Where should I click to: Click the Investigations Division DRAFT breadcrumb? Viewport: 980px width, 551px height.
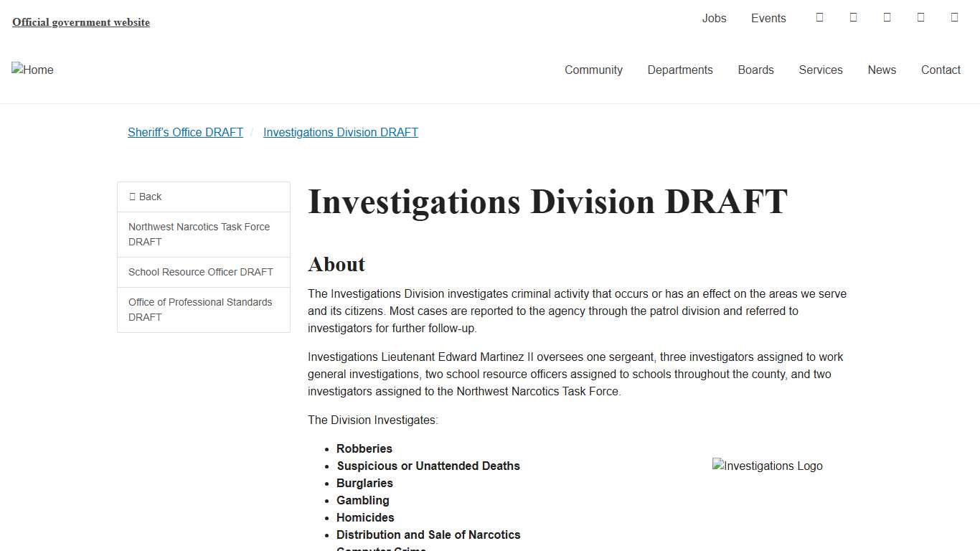(x=340, y=132)
